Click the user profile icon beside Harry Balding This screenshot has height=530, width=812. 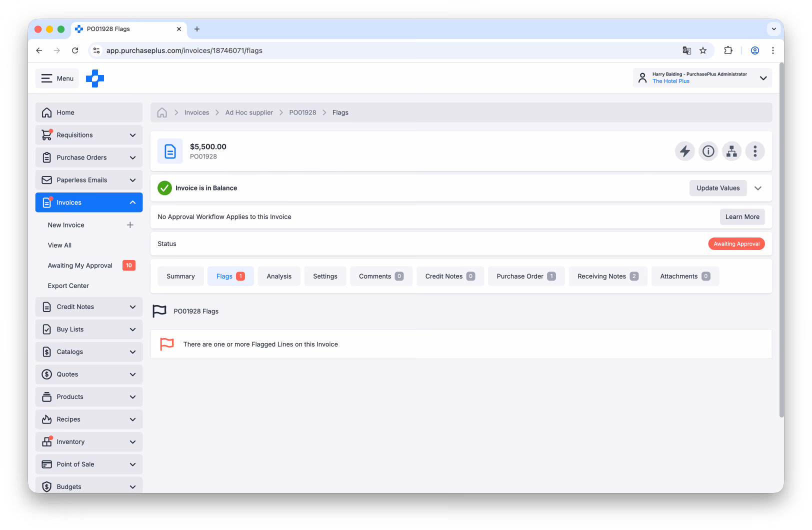tap(642, 78)
